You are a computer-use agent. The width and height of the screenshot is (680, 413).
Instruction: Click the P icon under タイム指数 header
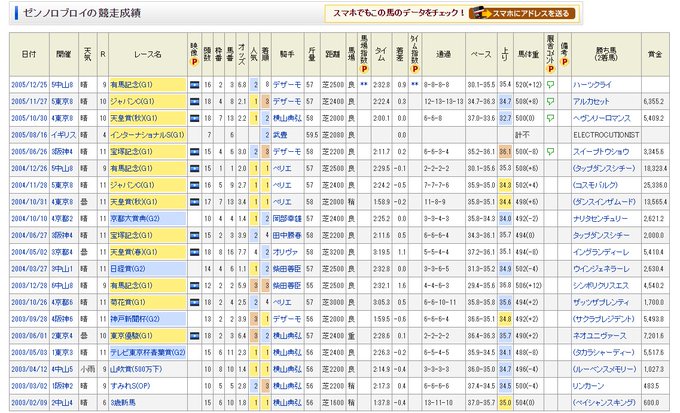click(415, 69)
